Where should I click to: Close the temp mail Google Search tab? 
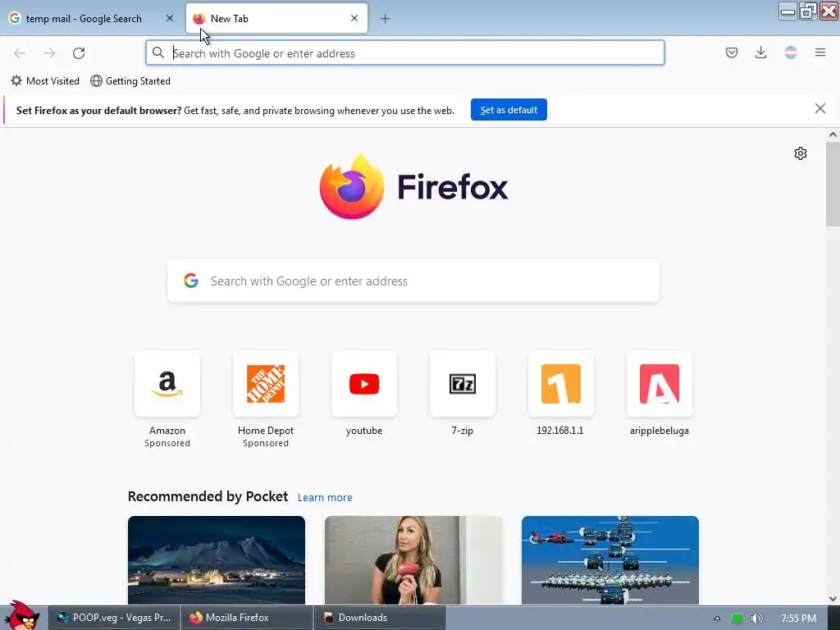point(170,18)
